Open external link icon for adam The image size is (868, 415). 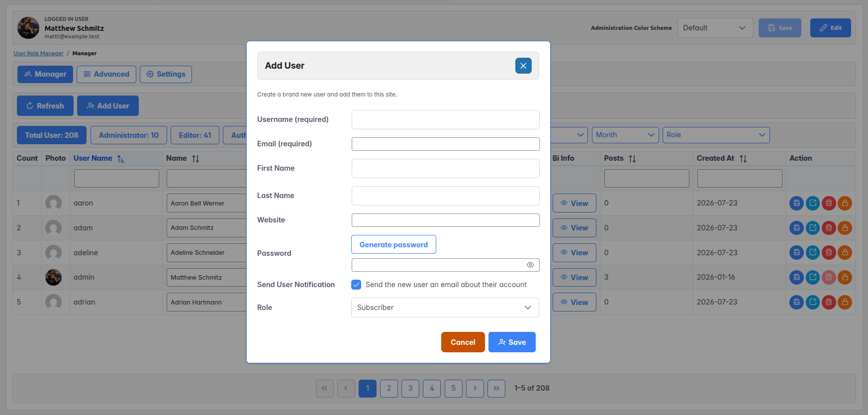813,228
